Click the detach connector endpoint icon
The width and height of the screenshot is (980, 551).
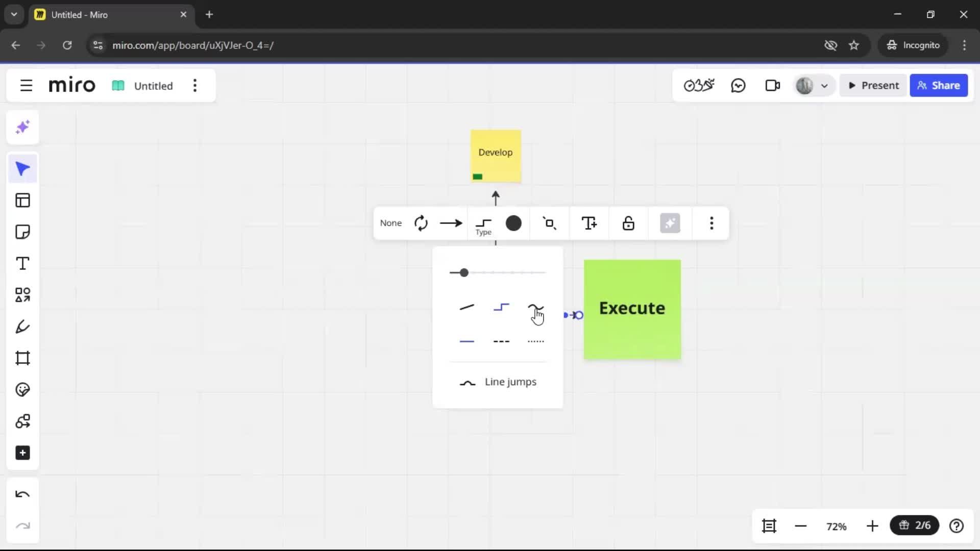point(549,223)
